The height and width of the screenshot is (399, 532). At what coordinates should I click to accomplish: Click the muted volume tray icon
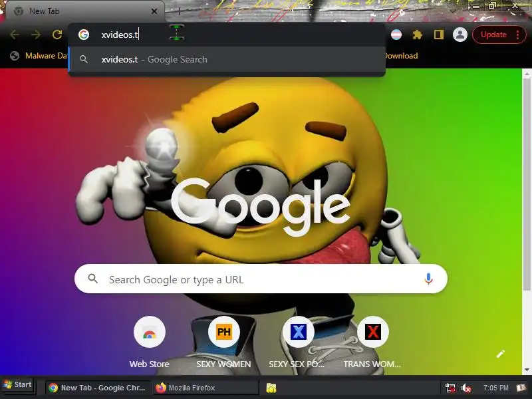(466, 388)
